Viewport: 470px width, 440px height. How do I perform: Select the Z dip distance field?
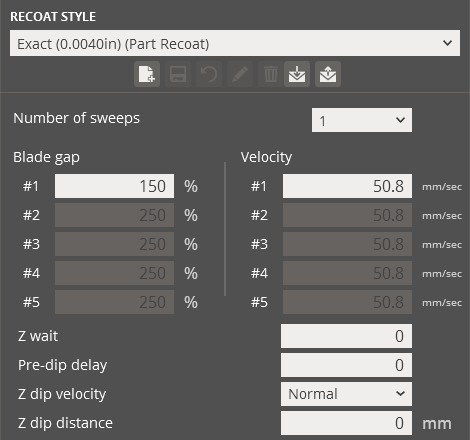[x=346, y=423]
